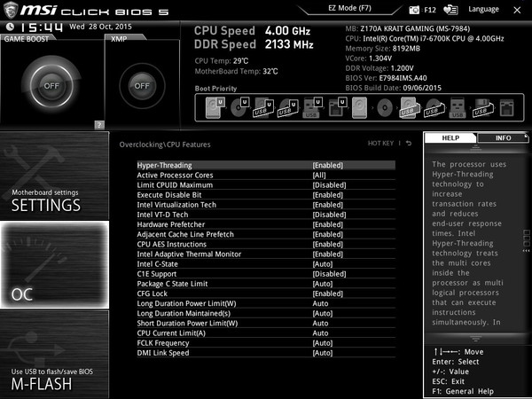The image size is (532, 399).
Task: Click the BIOS Ver E7984IMS.A40 text
Action: tap(386, 78)
